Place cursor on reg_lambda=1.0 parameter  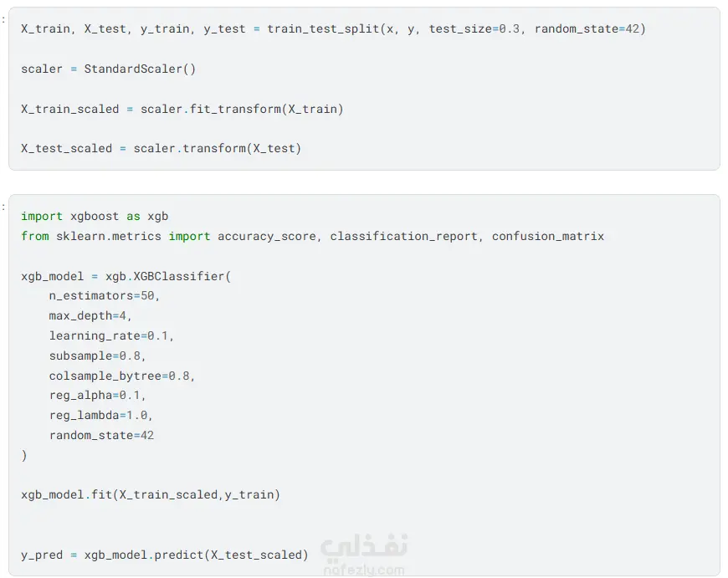pyautogui.click(x=100, y=415)
